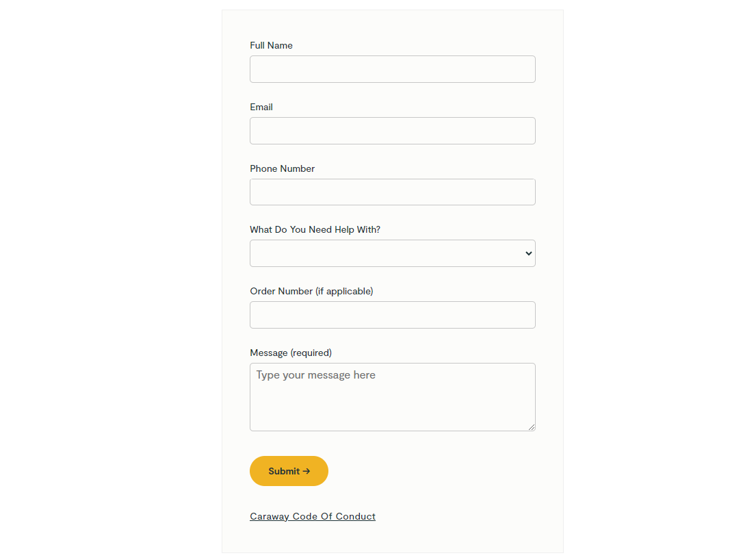Click the Full Name label text

click(271, 45)
